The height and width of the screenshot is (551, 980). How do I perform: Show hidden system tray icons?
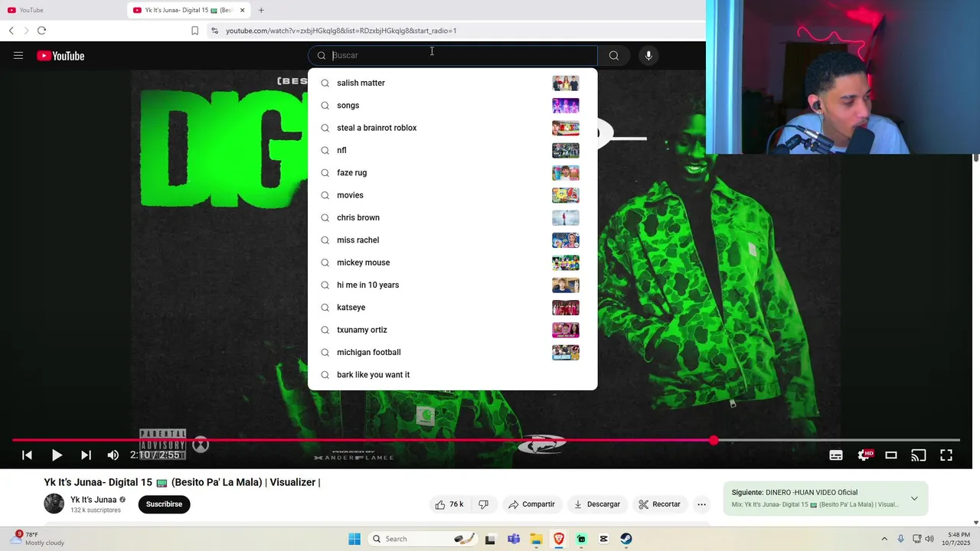tap(884, 539)
